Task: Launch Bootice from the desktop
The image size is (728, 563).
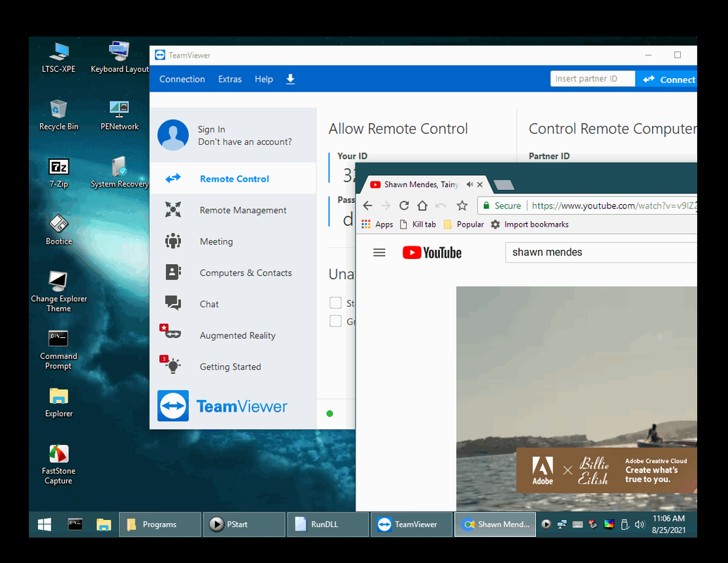Action: (58, 229)
